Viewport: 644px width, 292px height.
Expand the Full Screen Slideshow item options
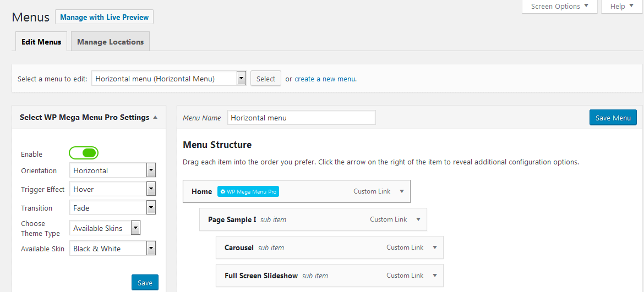(x=434, y=276)
